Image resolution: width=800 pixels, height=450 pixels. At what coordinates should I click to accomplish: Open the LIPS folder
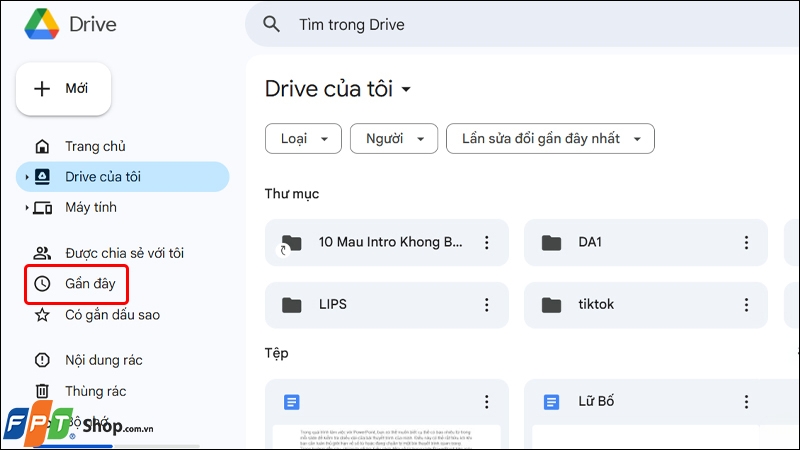point(387,305)
